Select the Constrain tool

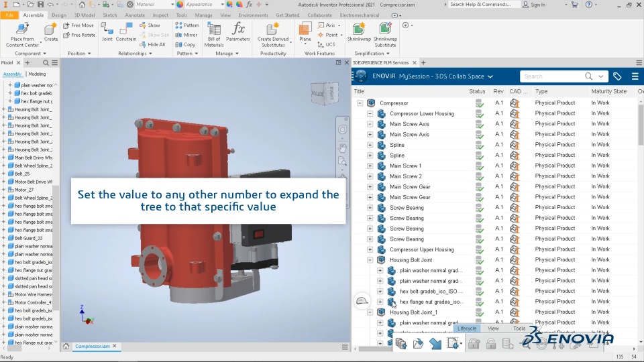click(x=125, y=32)
